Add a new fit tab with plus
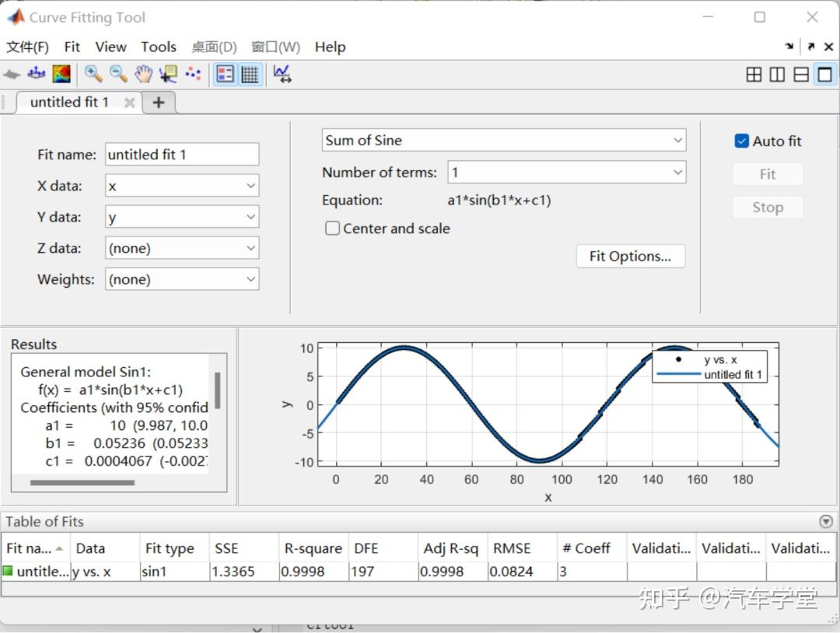 click(159, 103)
